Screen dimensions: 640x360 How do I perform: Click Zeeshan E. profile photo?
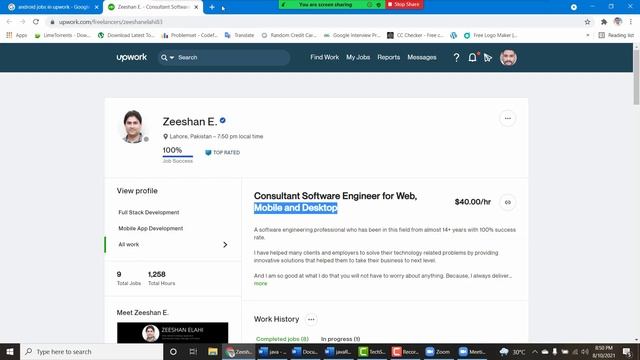pos(133,126)
